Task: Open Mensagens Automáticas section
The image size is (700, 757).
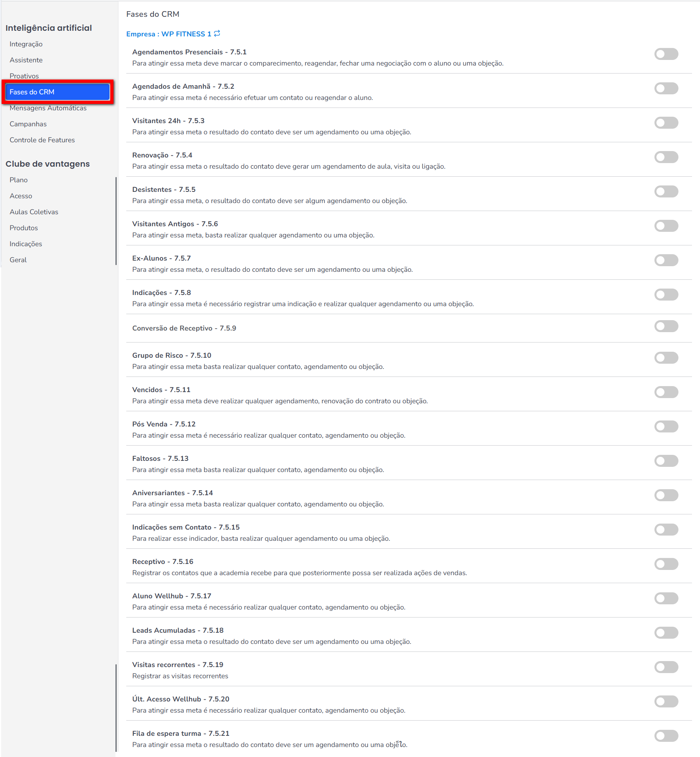Action: coord(48,108)
